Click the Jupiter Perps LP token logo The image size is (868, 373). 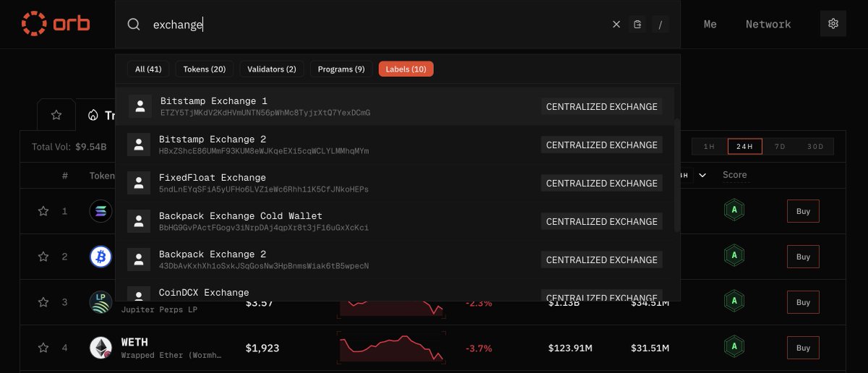click(101, 302)
